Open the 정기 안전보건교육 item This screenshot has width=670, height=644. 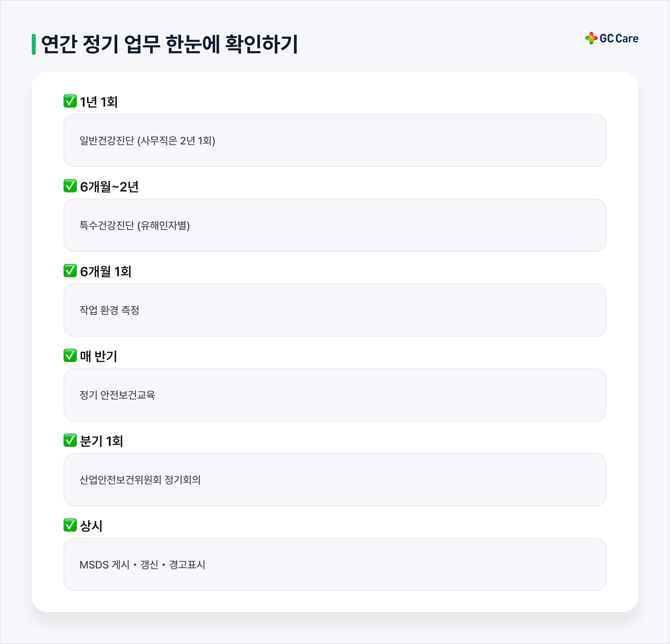tap(335, 395)
